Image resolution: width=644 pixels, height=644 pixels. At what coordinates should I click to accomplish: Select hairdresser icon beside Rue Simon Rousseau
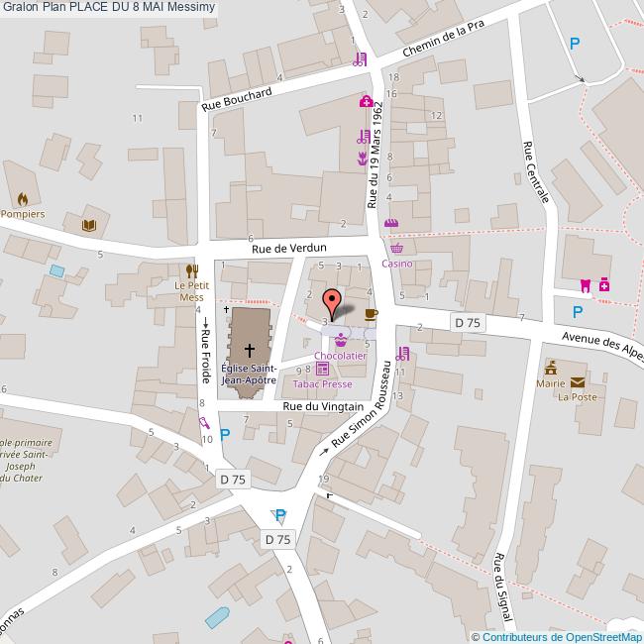(x=401, y=353)
